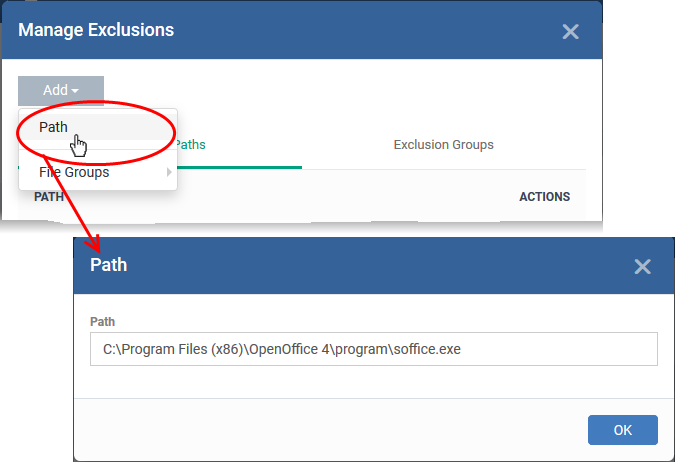Click the caret arrow beside Add
The width and height of the screenshot is (676, 464).
pos(75,91)
